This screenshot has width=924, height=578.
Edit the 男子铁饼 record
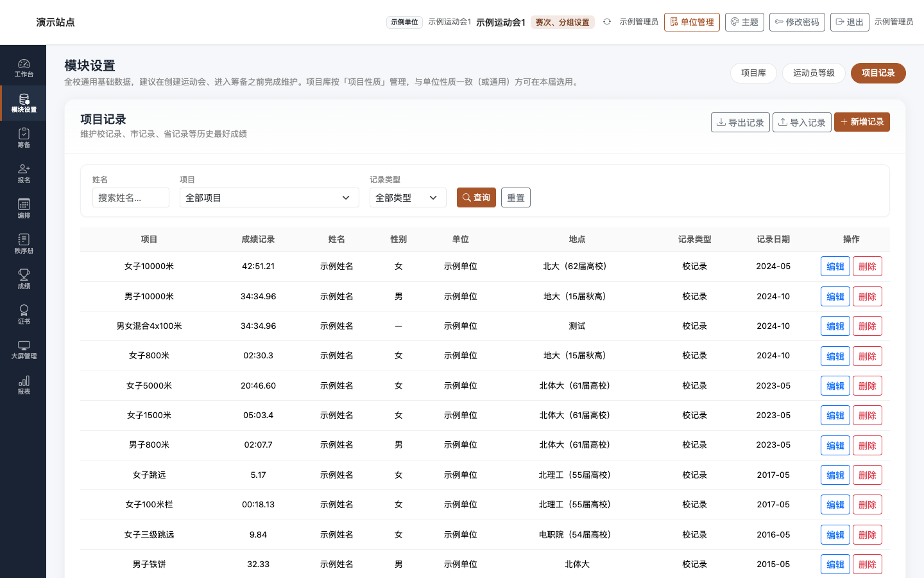click(x=835, y=565)
